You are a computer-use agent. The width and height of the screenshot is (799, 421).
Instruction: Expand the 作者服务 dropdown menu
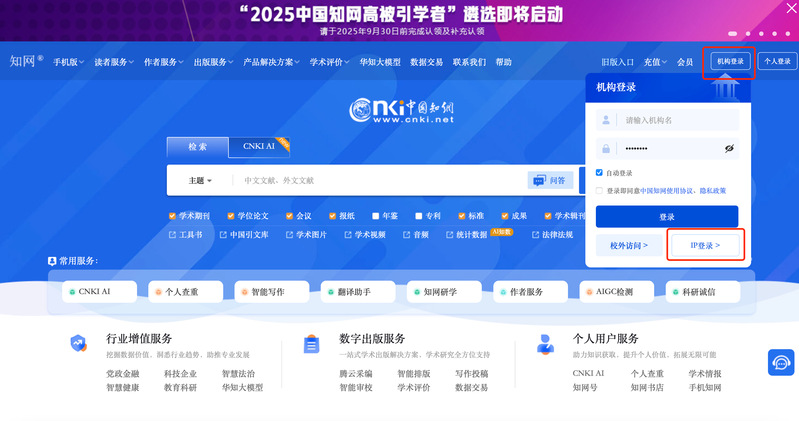click(164, 62)
